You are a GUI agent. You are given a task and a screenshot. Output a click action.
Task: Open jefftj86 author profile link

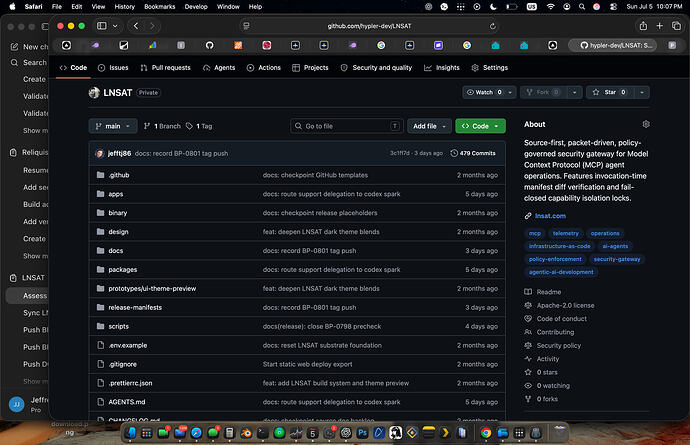(x=119, y=153)
